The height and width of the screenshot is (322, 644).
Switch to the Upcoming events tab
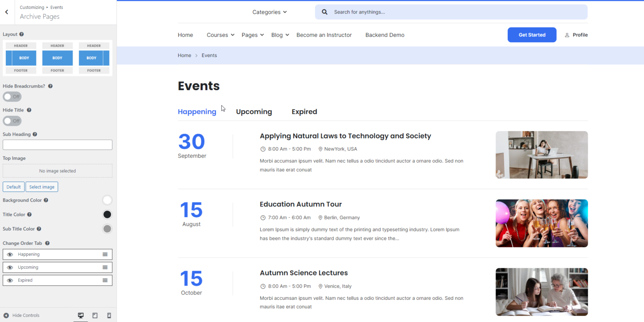click(x=254, y=112)
